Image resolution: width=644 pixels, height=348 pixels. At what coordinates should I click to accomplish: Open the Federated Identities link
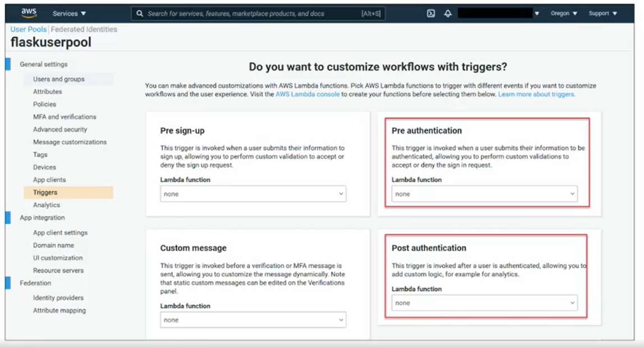click(84, 29)
